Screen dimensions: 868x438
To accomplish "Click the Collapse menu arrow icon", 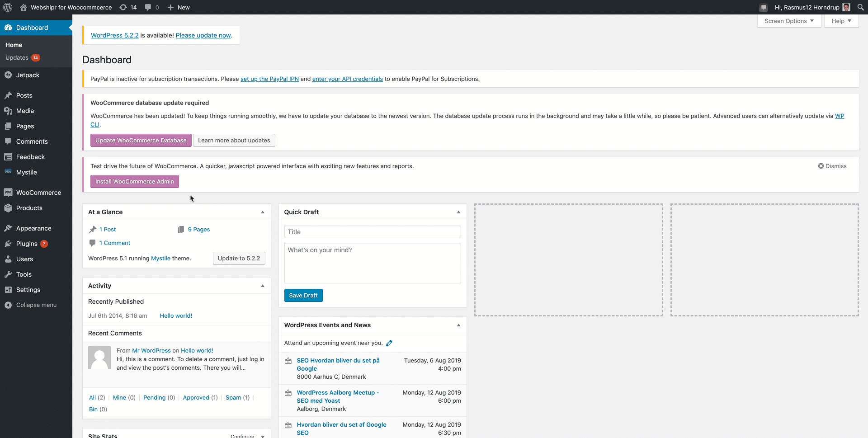I will click(x=8, y=305).
